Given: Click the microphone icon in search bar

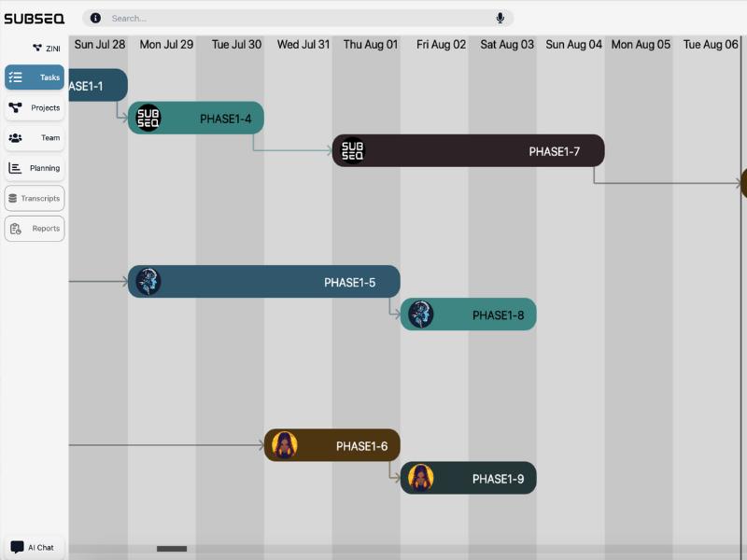Looking at the screenshot, I should [x=500, y=18].
